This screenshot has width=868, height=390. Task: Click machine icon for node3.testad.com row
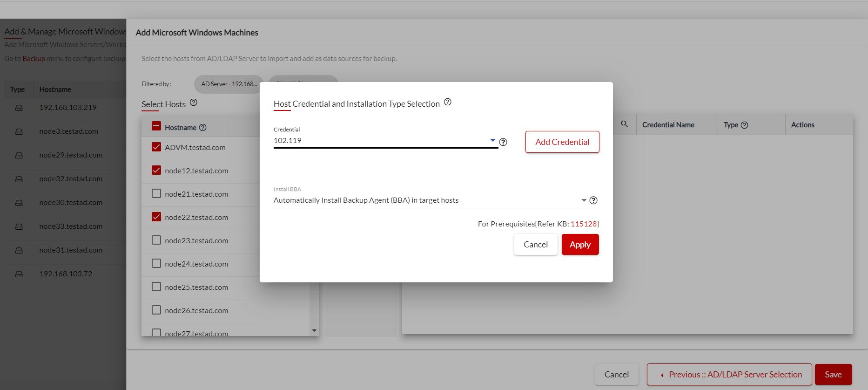[x=19, y=131]
